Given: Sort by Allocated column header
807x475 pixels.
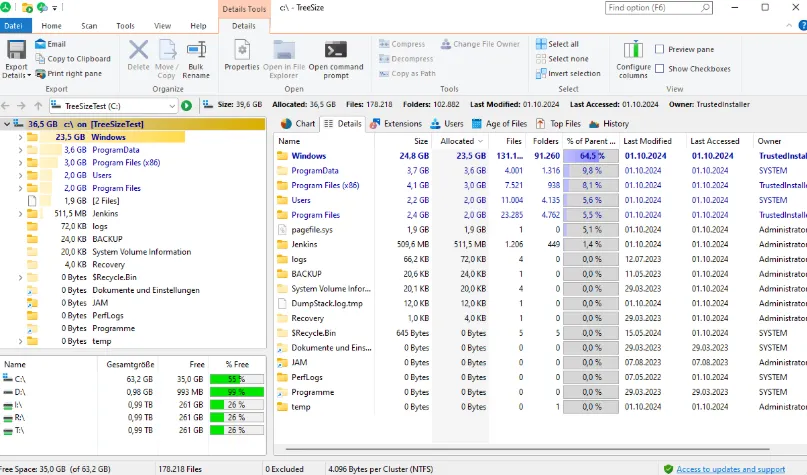Looking at the screenshot, I should (x=461, y=141).
